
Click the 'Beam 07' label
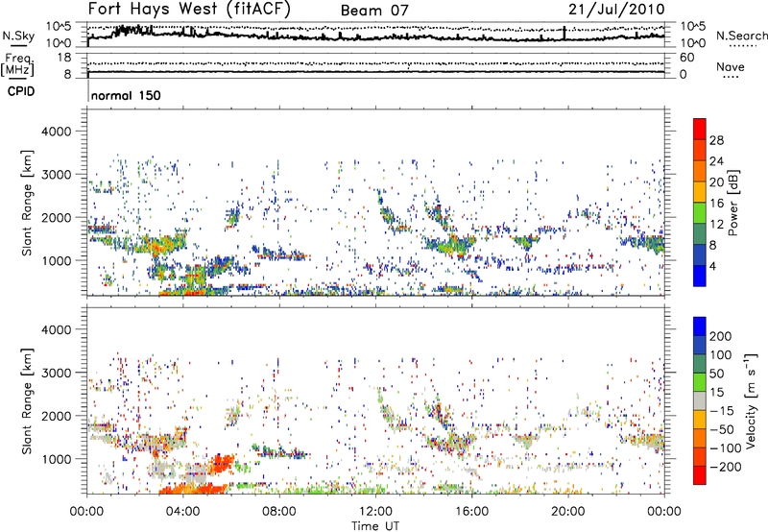(x=374, y=11)
